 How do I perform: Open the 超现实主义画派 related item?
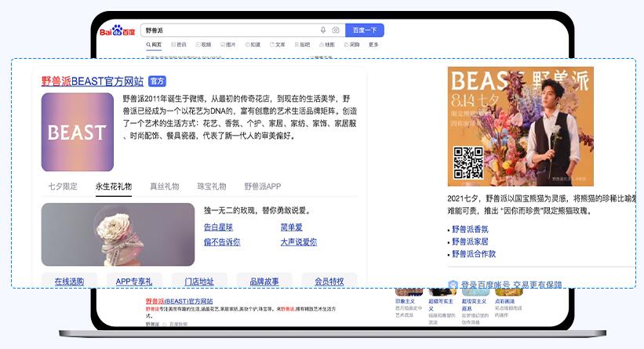point(475,305)
